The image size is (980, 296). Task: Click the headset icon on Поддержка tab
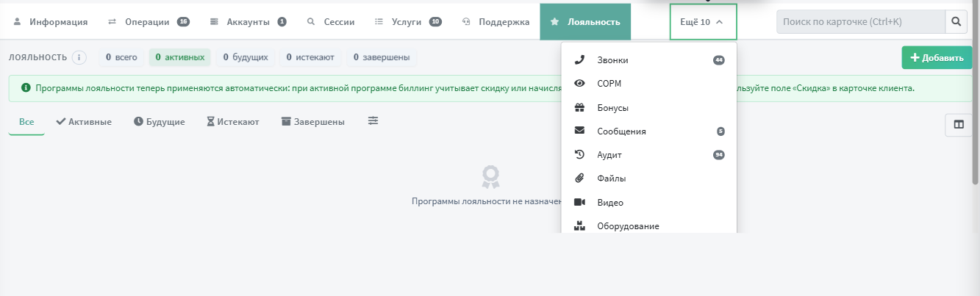[466, 22]
